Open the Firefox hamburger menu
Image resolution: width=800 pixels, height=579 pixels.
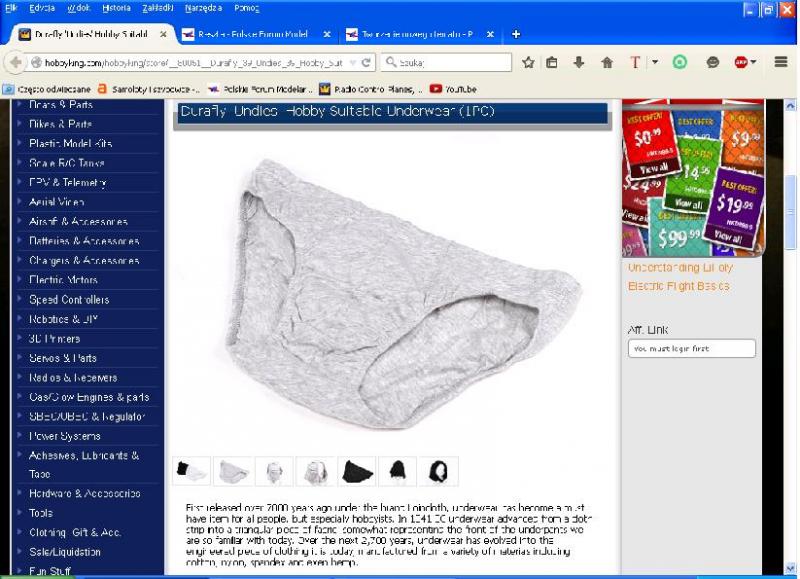point(781,62)
